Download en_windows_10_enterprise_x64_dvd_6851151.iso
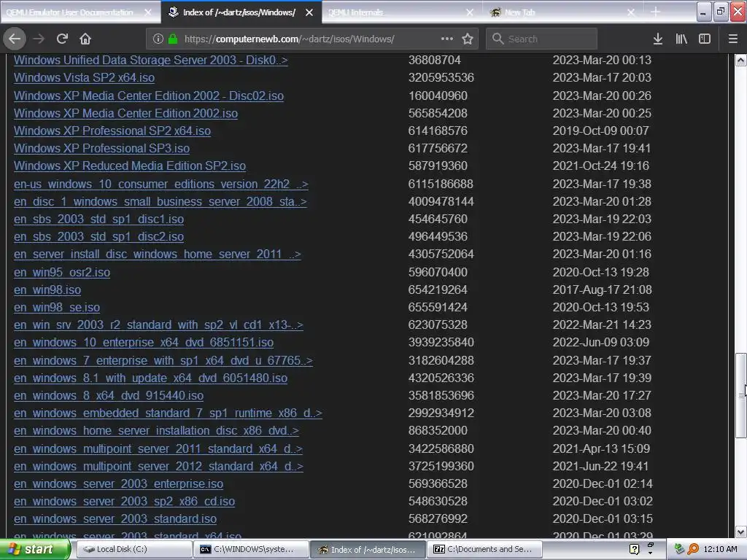This screenshot has width=747, height=560. [x=144, y=343]
